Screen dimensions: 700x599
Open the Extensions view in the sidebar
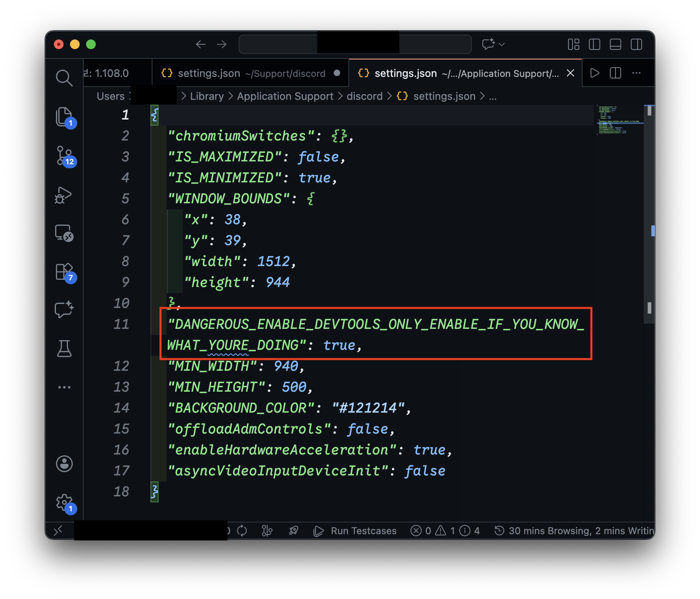pyautogui.click(x=64, y=272)
